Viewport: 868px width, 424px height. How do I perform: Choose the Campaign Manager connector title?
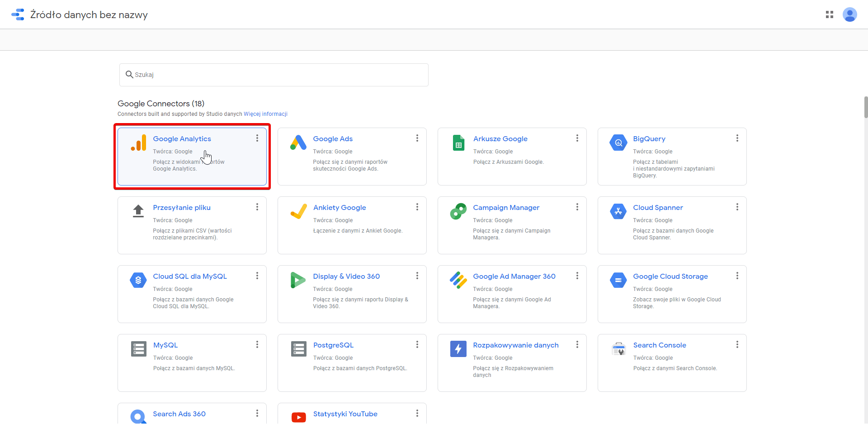tap(506, 208)
